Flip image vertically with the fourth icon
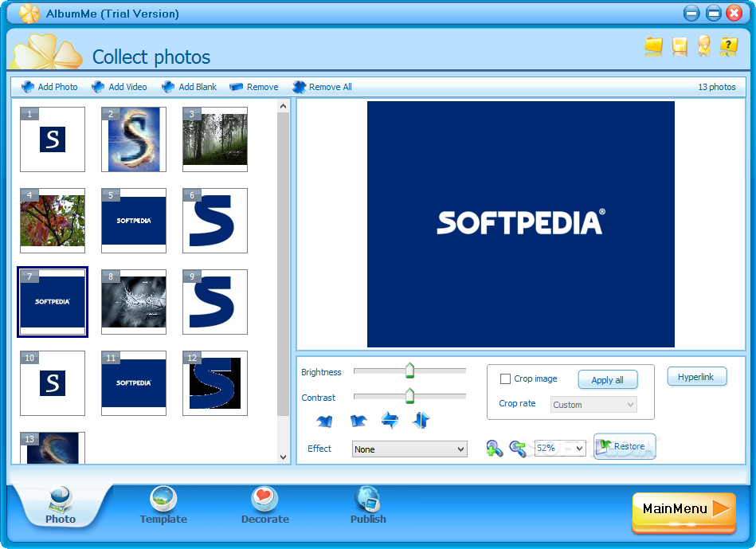 pyautogui.click(x=421, y=420)
